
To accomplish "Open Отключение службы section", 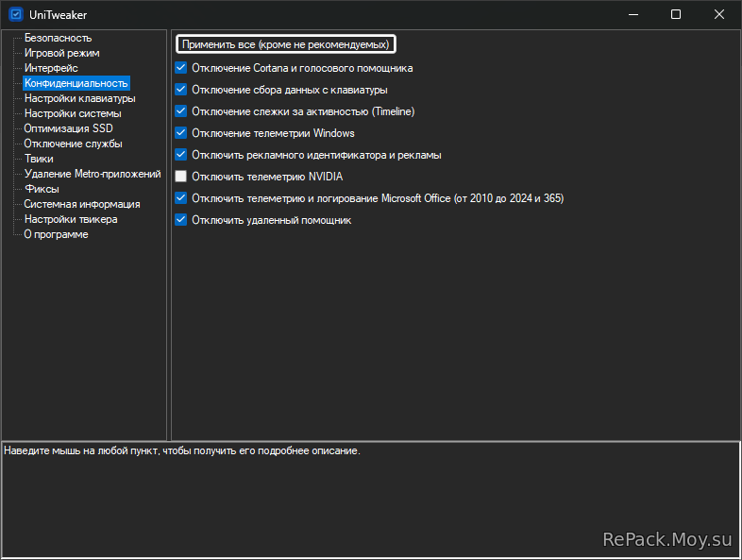I will tap(74, 144).
